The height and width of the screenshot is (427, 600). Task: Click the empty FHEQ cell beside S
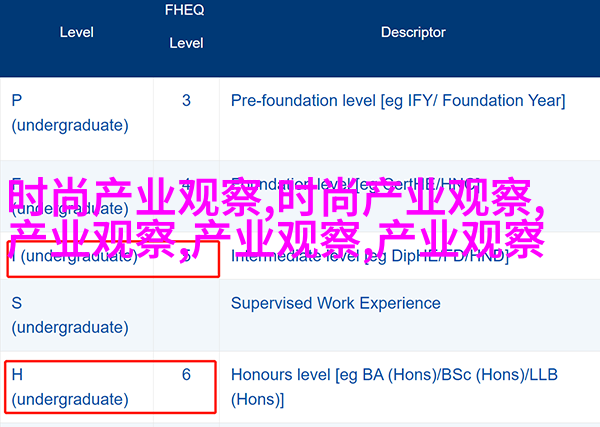(x=186, y=315)
